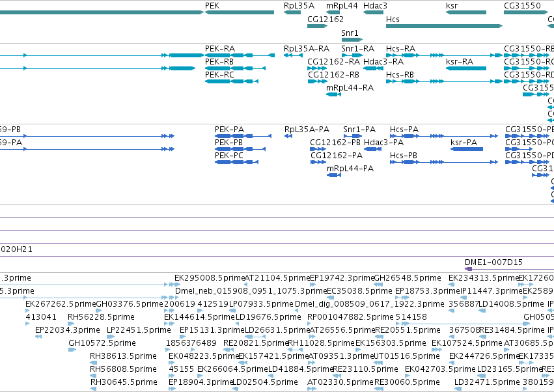Click the CG12162 gene bar

tap(317, 26)
